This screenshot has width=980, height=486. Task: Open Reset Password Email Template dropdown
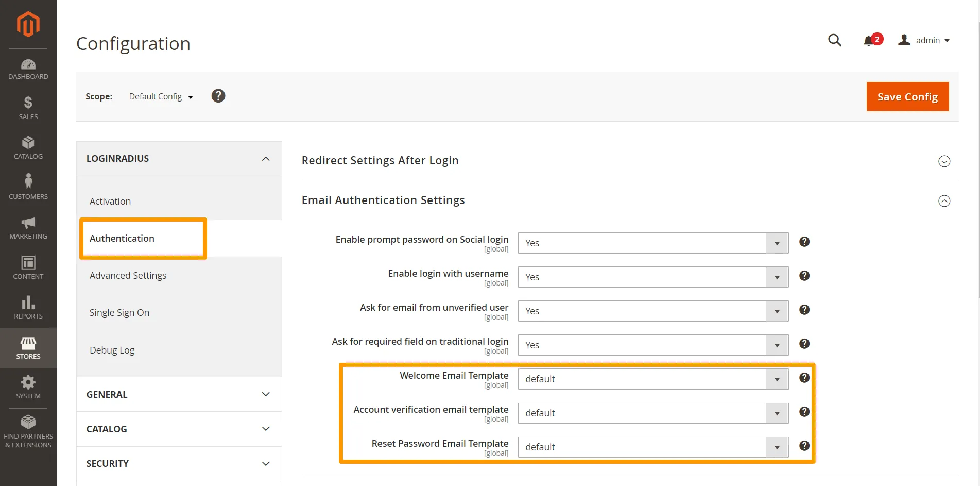(652, 447)
